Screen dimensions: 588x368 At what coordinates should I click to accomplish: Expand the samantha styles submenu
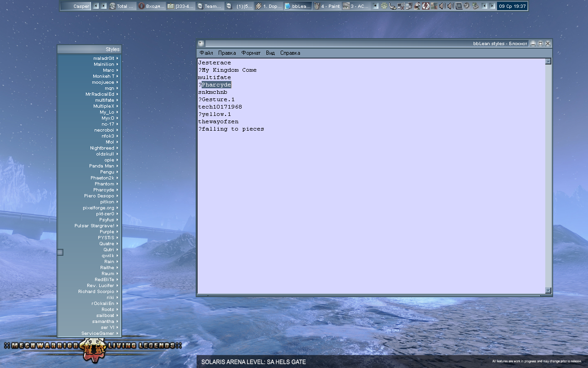click(x=89, y=322)
